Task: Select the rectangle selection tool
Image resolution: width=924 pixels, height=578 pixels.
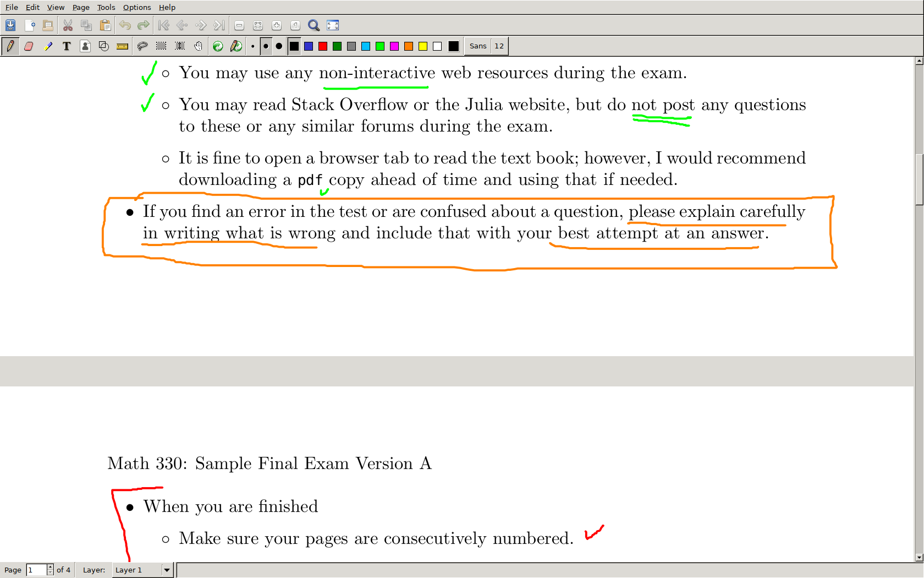Action: pyautogui.click(x=161, y=46)
